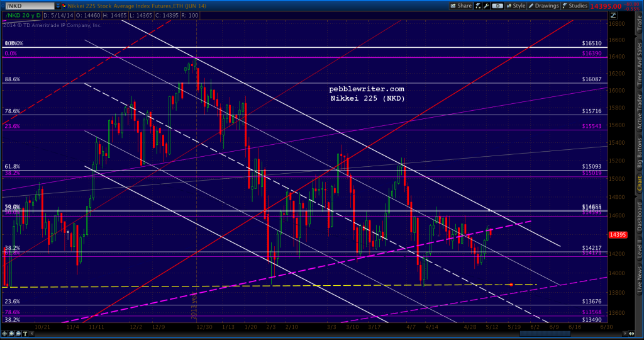The image size is (644, 340).
Task: Click the 14395.00 last price in header
Action: (606, 6)
